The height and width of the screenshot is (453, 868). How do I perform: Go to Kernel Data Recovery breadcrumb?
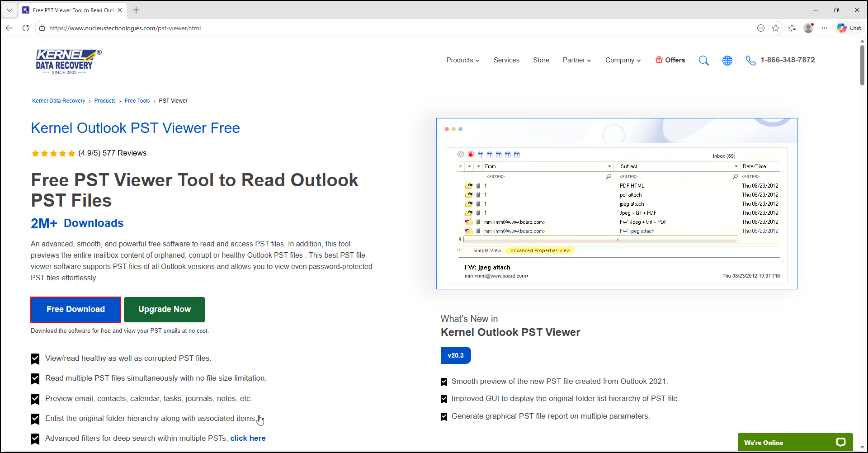point(58,101)
